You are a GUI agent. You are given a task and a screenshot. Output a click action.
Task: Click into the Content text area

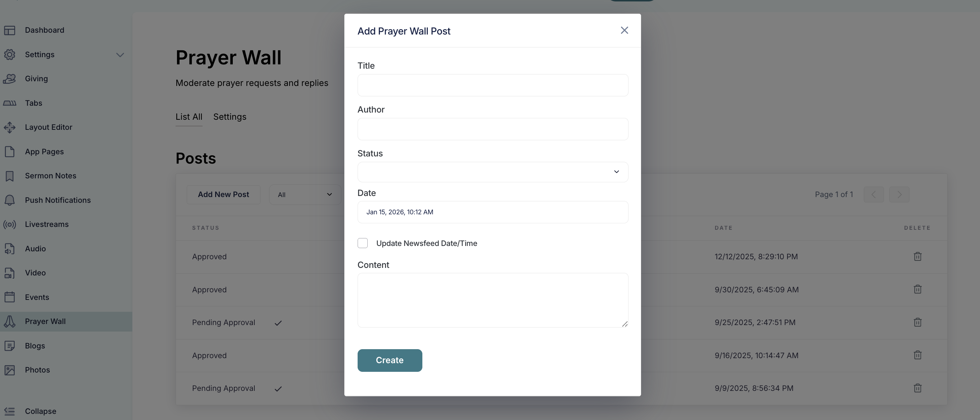(x=493, y=300)
